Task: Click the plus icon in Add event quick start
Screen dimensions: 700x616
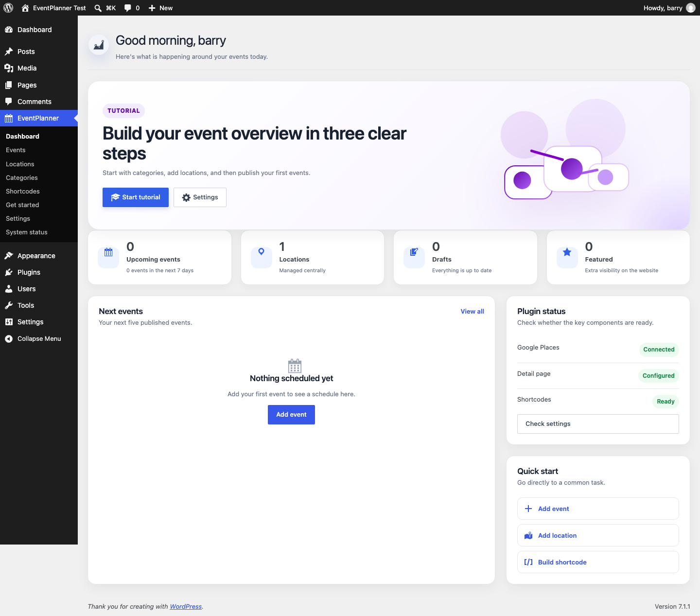Action: click(x=528, y=509)
